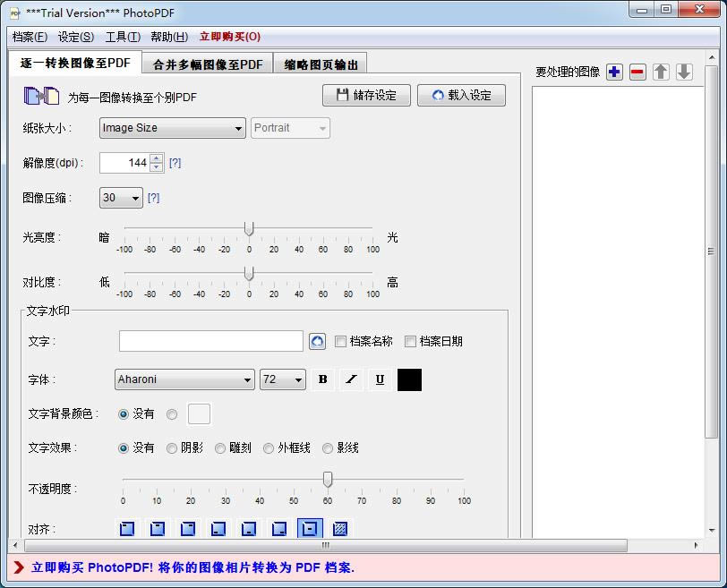The width and height of the screenshot is (727, 588).
Task: Toggle italic watermark font
Action: [352, 379]
